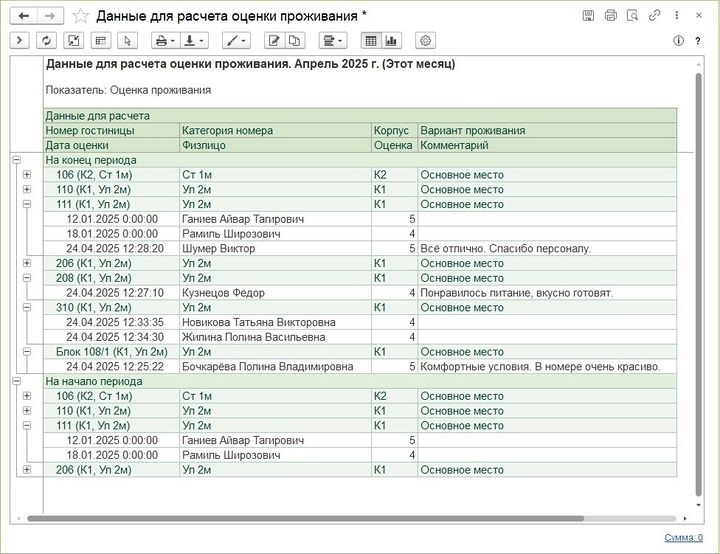The image size is (720, 554).
Task: Add report to favorites with star
Action: 81,16
